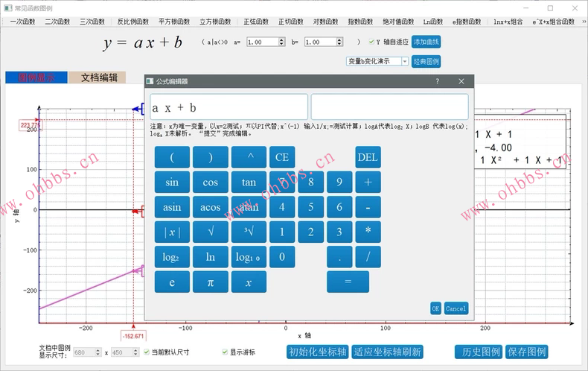The height and width of the screenshot is (371, 588).
Task: Click the digit 8 key
Action: [x=311, y=182]
